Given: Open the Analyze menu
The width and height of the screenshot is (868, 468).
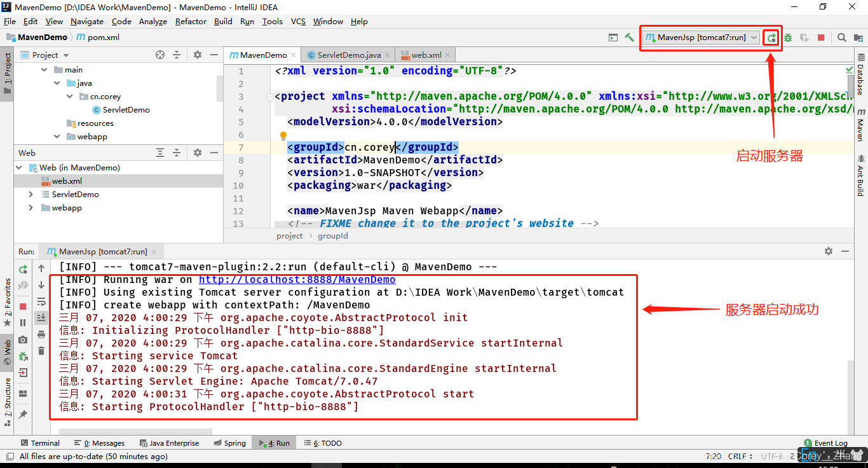Looking at the screenshot, I should [x=153, y=21].
